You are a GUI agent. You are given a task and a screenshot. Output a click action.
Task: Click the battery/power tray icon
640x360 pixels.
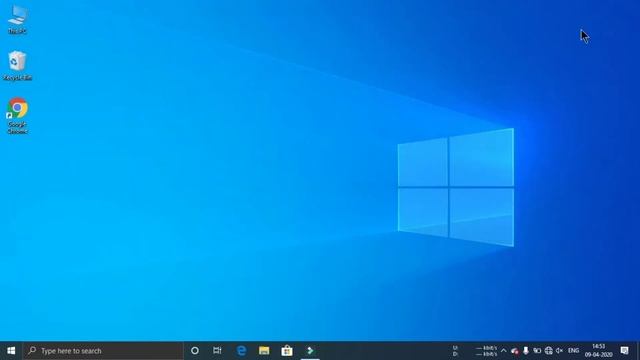pyautogui.click(x=537, y=351)
